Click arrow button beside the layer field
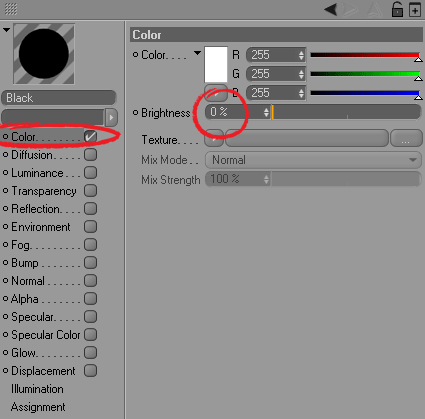This screenshot has width=425, height=419. 111,117
